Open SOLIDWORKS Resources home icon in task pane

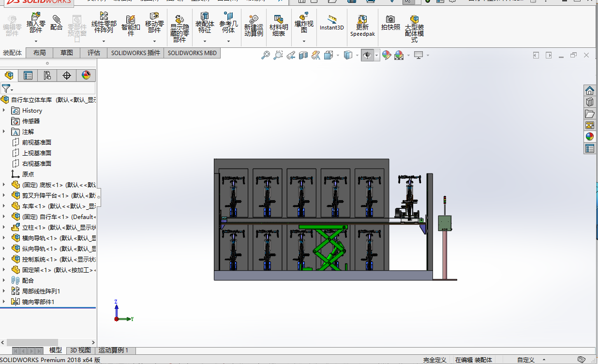pyautogui.click(x=589, y=90)
